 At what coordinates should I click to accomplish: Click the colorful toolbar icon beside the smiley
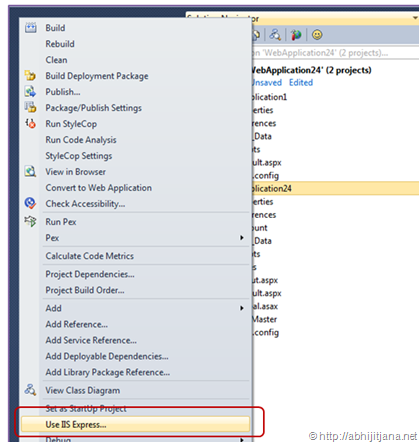click(296, 35)
